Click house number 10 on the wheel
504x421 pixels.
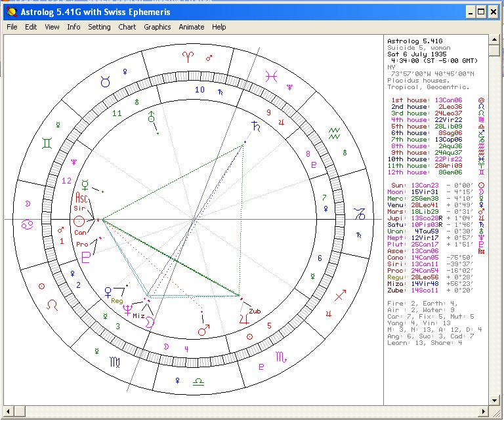199,90
